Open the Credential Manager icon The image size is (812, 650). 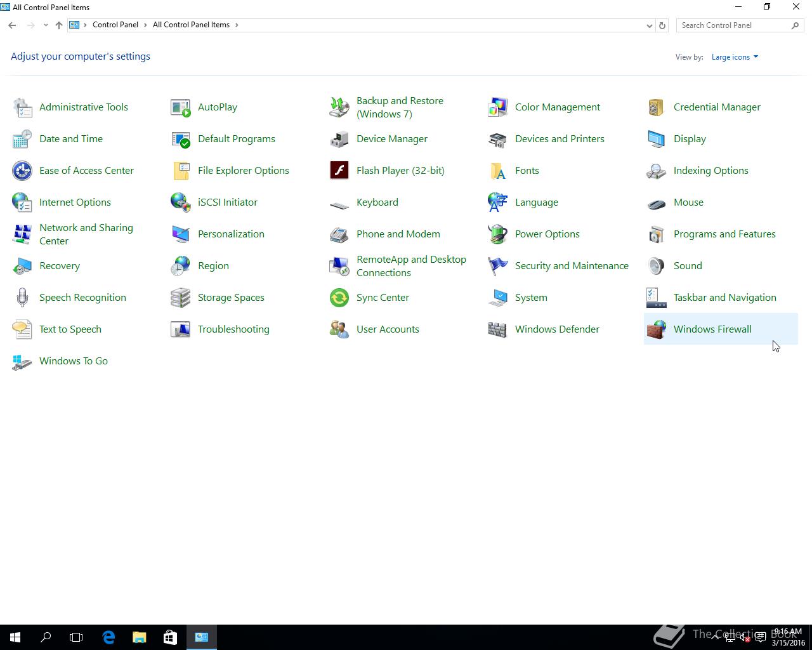pyautogui.click(x=657, y=107)
